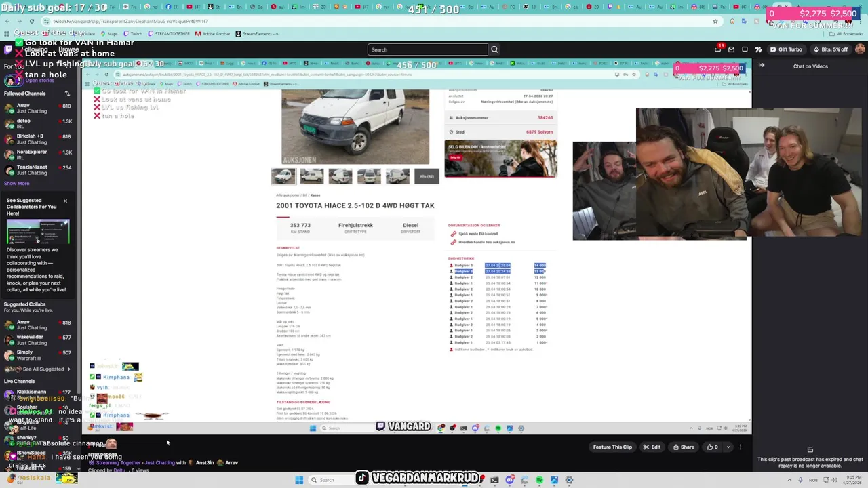Screen dimensions: 868x488
Task: Open the wakewilder suggested collab channel
Action: (38, 340)
